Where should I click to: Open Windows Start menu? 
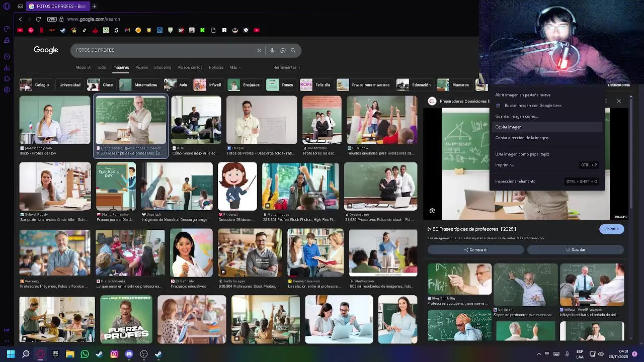11,354
